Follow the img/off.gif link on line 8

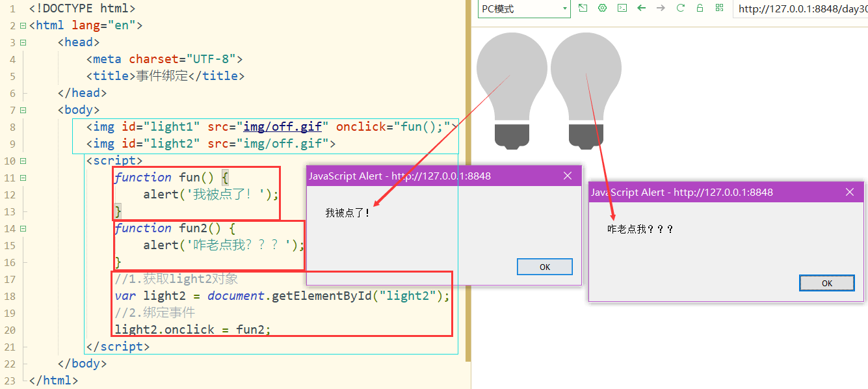283,127
